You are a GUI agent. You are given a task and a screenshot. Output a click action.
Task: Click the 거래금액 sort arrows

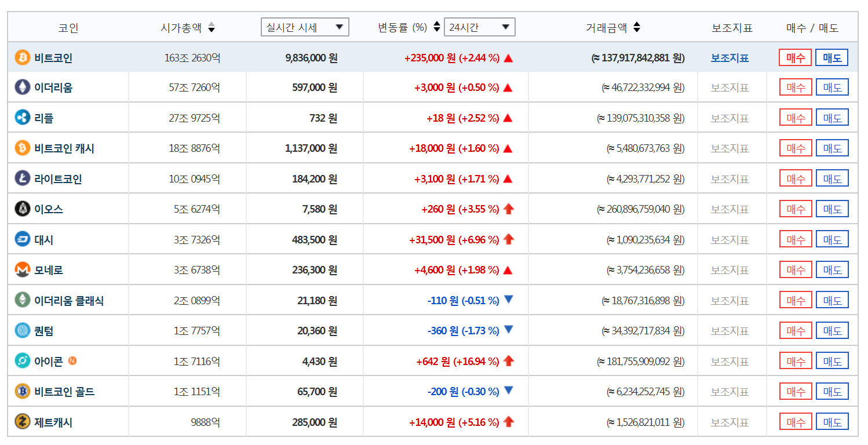tap(636, 27)
